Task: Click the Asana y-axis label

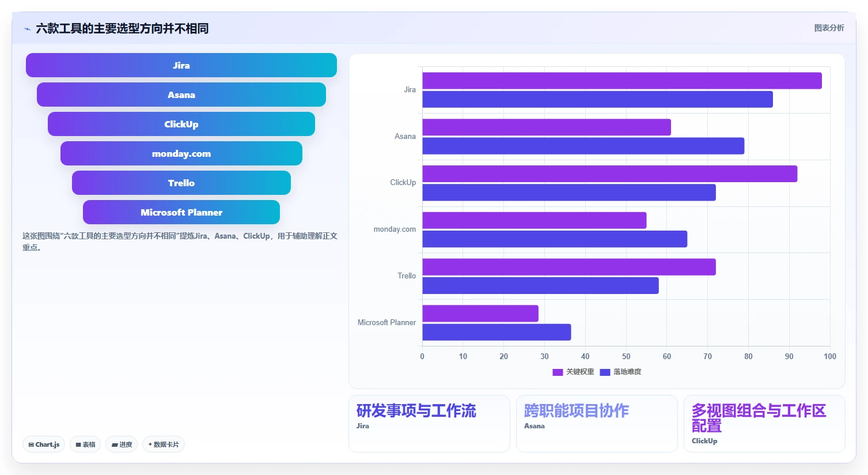Action: point(405,137)
